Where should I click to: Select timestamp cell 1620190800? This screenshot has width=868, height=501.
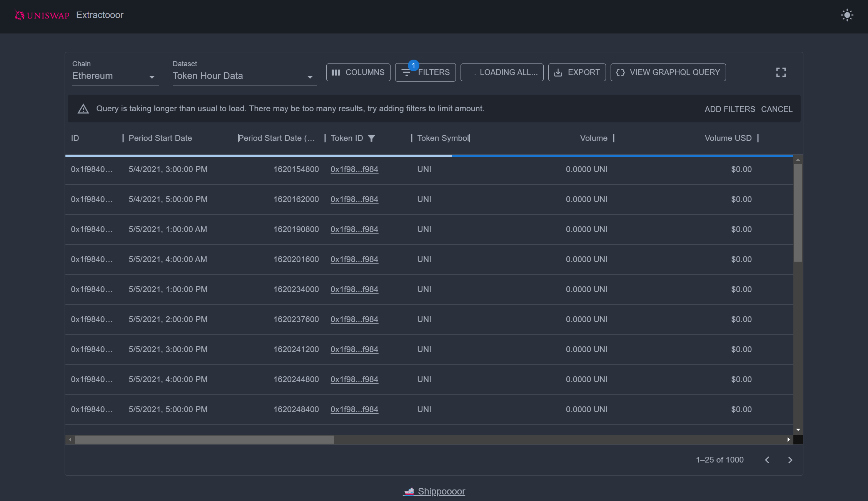(x=296, y=229)
